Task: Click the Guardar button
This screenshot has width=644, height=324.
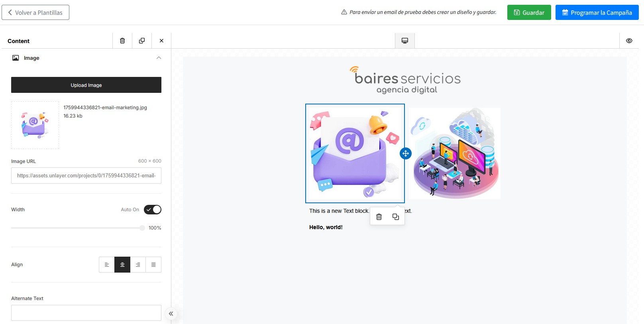Action: [x=529, y=12]
